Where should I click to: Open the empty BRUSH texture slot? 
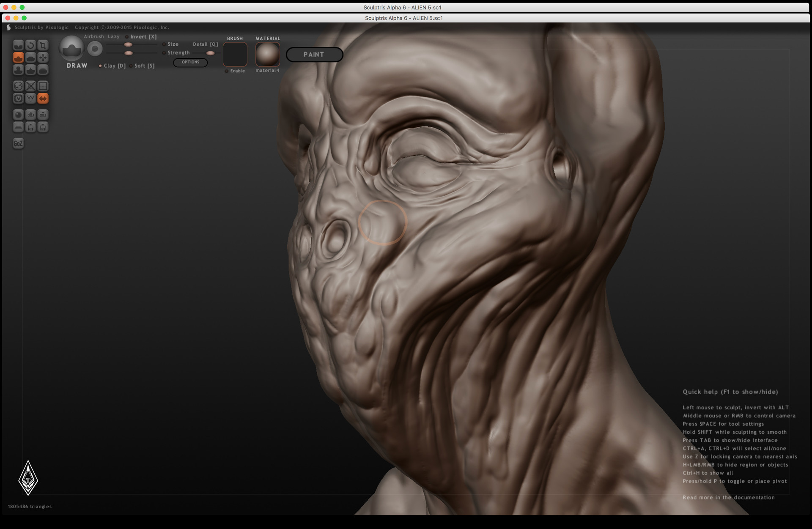[235, 54]
